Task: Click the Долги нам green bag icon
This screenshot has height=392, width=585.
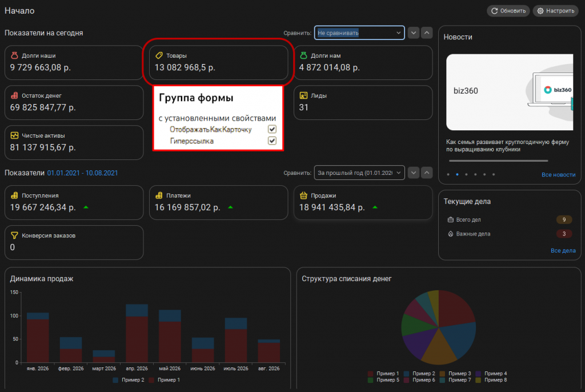Action: pos(304,55)
